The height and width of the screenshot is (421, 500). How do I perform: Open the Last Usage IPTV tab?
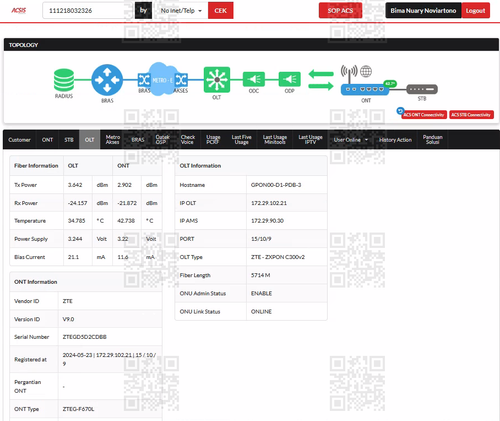click(x=310, y=140)
